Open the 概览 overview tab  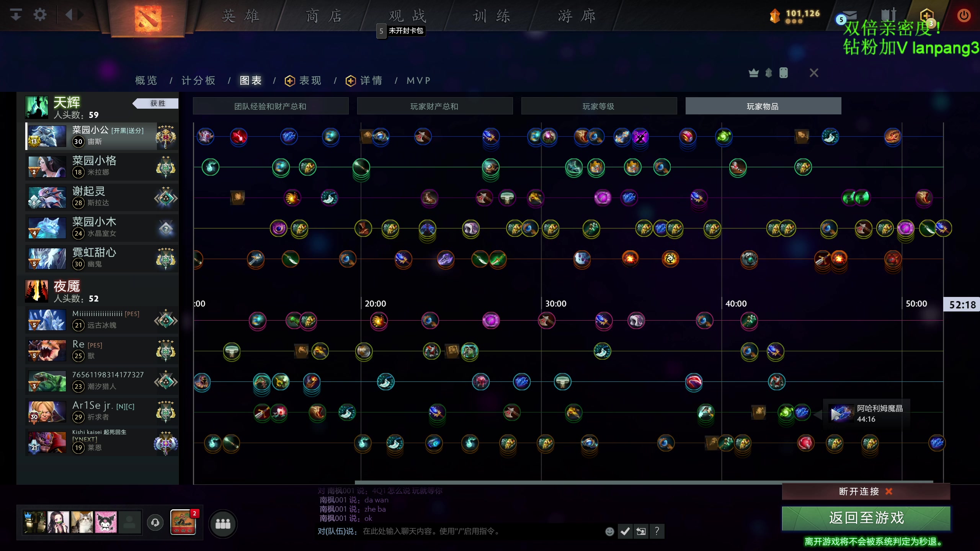[146, 80]
